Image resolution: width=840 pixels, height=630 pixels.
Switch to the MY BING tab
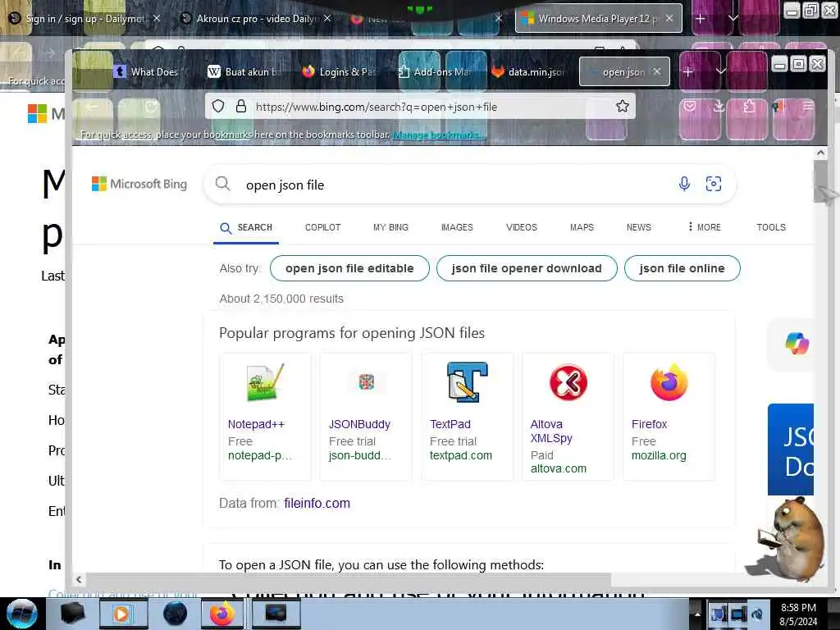coord(390,227)
